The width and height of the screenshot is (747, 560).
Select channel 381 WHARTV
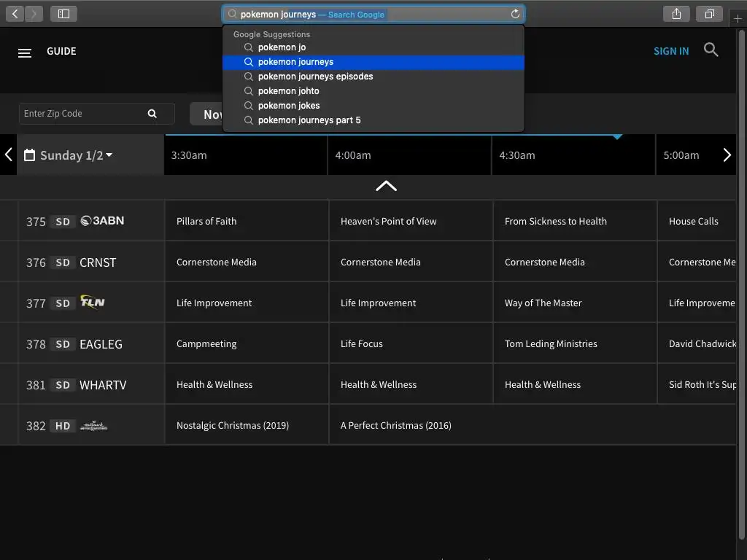(91, 385)
